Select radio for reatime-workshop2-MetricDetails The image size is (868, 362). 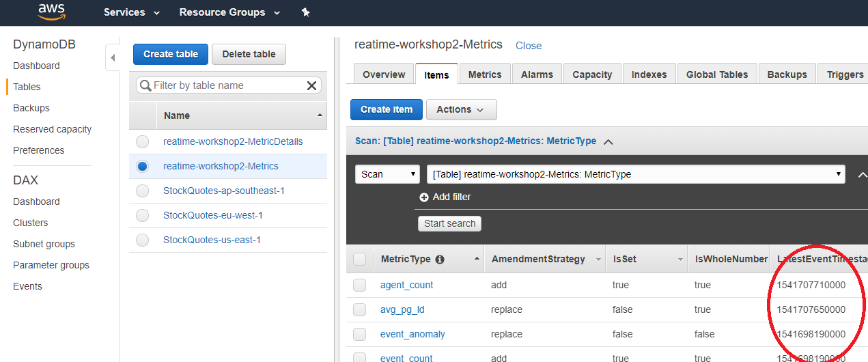[142, 142]
